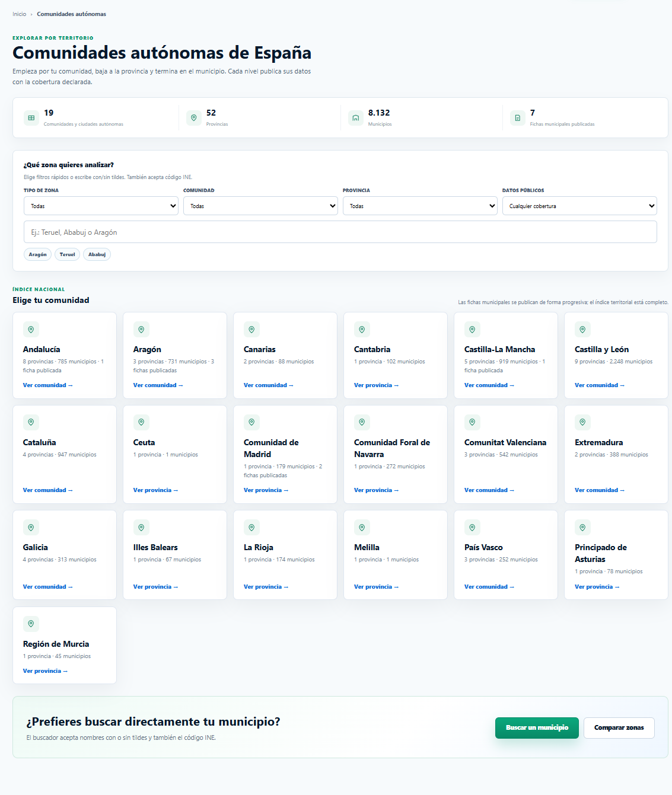Image resolution: width=672 pixels, height=795 pixels.
Task: Open Ver provincia link for Melilla
Action: click(x=377, y=587)
